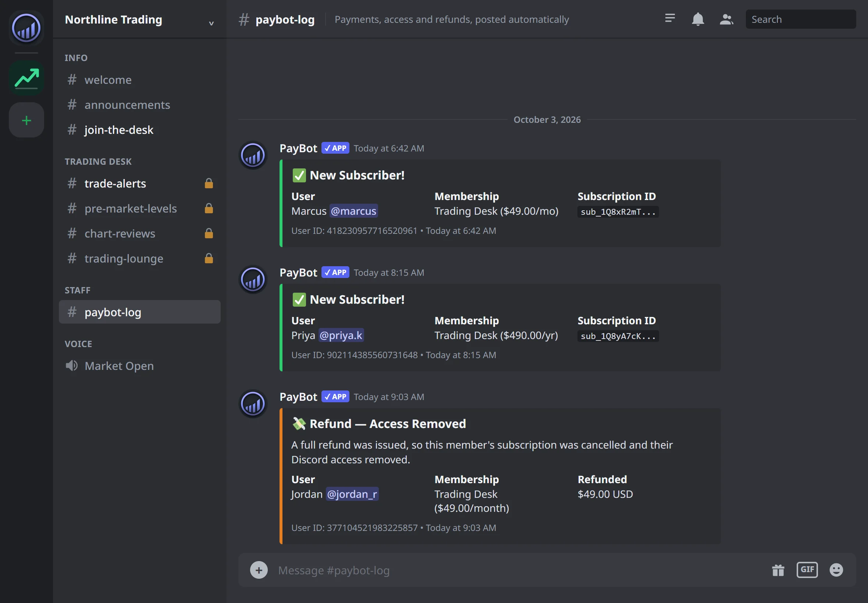Click PayBot avatar on the 8:15 AM message
868x603 pixels.
coord(253,279)
